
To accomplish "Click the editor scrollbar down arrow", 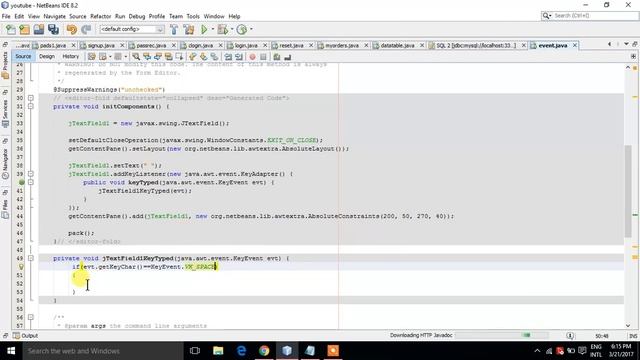I will 628,325.
